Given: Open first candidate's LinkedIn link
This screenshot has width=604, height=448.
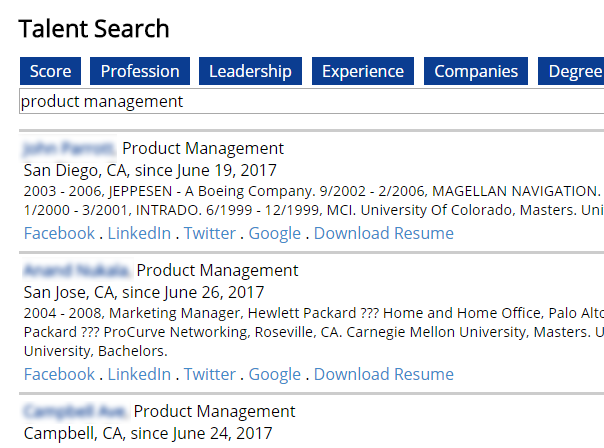Looking at the screenshot, I should [x=139, y=233].
